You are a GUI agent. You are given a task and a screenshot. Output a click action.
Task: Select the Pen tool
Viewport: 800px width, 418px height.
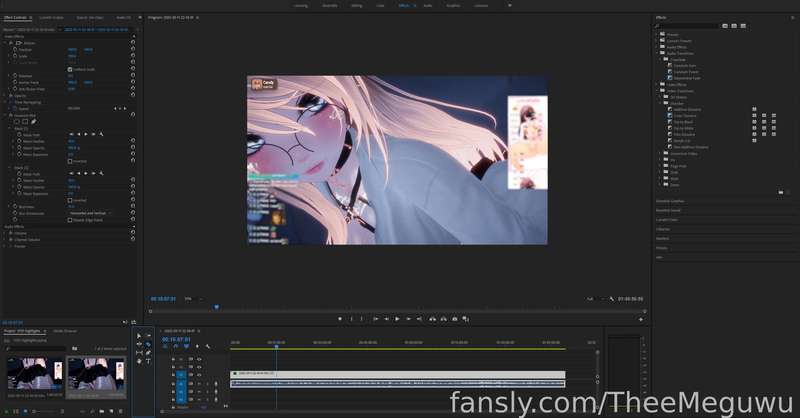(x=148, y=353)
